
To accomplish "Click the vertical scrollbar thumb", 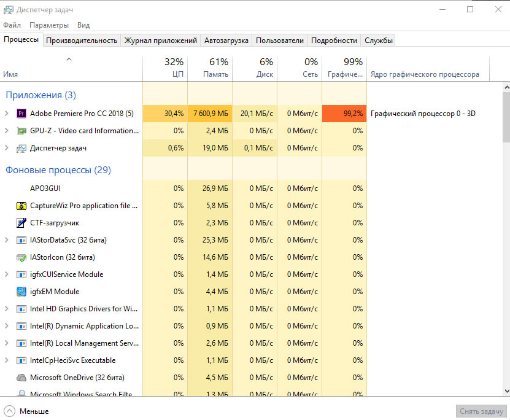I will [x=506, y=117].
